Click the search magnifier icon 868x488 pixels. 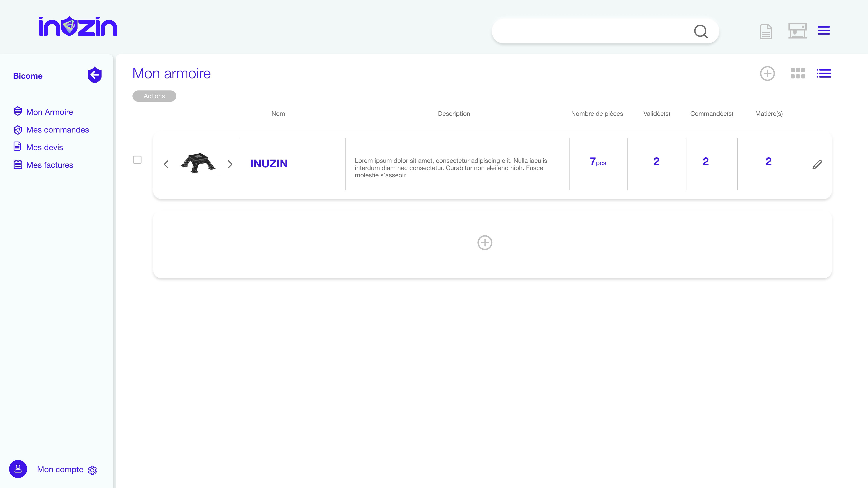tap(701, 31)
